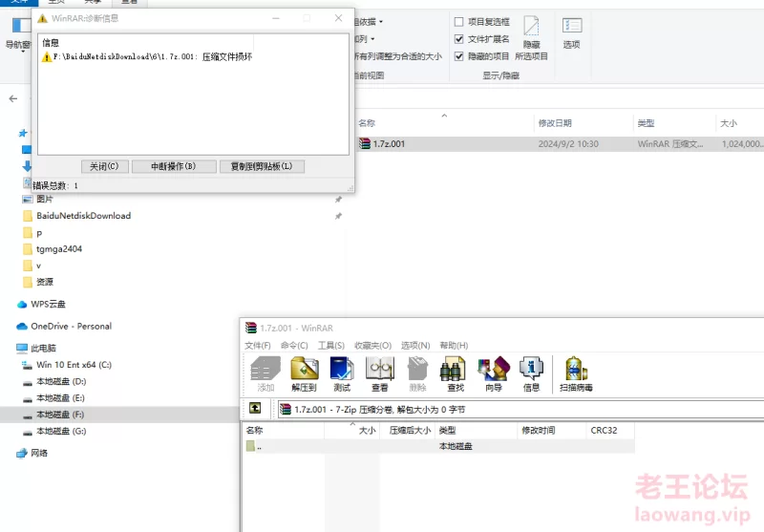Viewport: 764px width, 532px height.
Task: Click the Options (选项) ribbon icon
Action: pos(571,32)
